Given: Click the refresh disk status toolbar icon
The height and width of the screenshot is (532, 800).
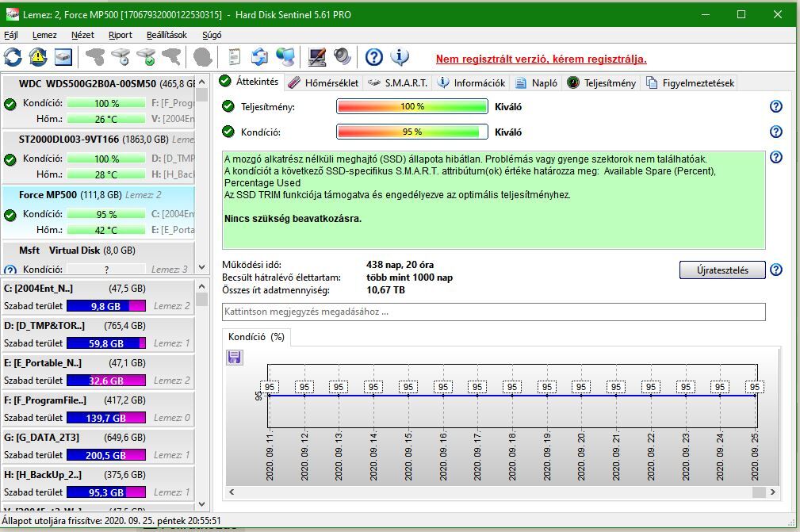Looking at the screenshot, I should tap(13, 56).
